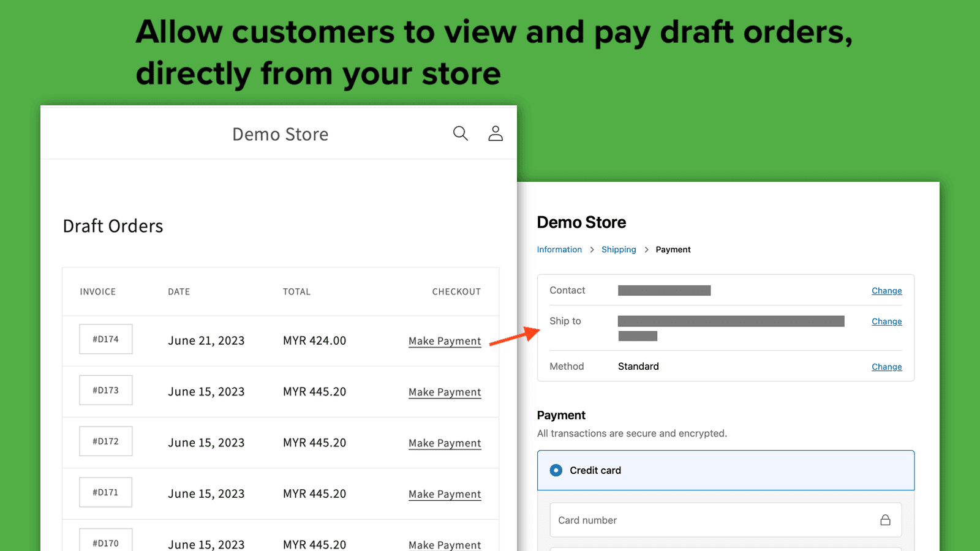This screenshot has width=980, height=551.
Task: Make Payment for invoice #D172
Action: (x=444, y=443)
